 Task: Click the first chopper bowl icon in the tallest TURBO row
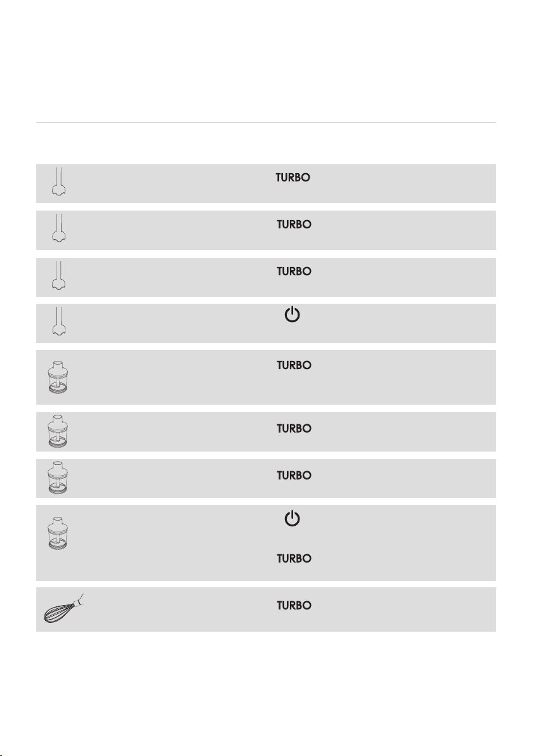(x=58, y=377)
